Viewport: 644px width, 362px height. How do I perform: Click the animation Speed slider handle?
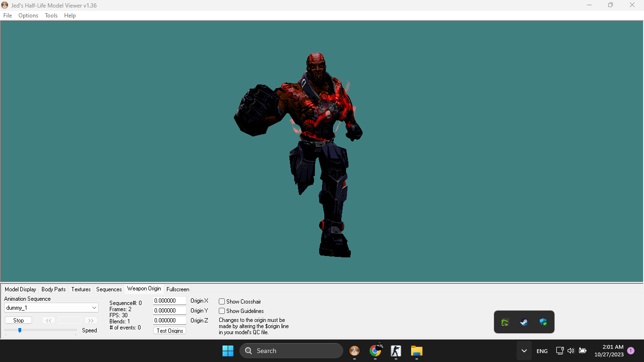pos(20,330)
